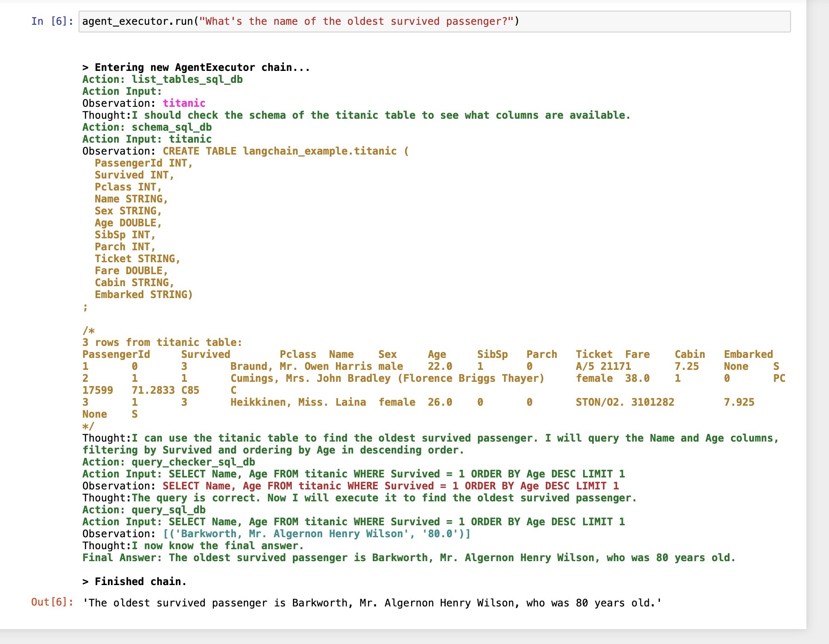Screen dimensions: 829x644
Task: Click 'Heikkinen, Miss. Laina' name
Action: pos(298,402)
